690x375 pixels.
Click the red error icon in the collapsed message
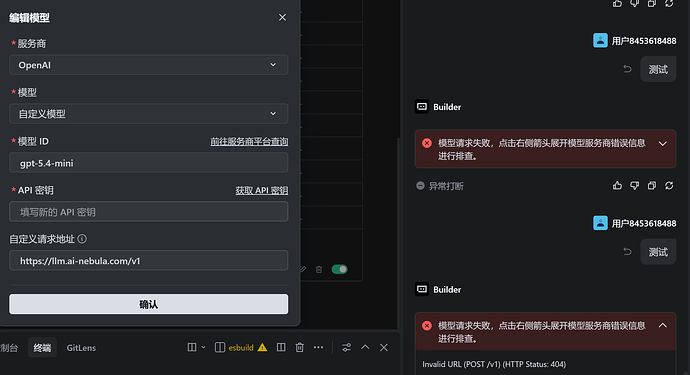pos(427,143)
